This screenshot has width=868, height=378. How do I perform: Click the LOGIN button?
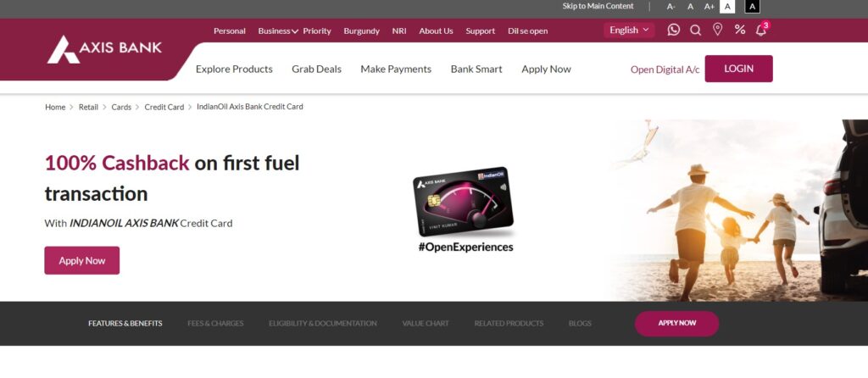point(738,69)
